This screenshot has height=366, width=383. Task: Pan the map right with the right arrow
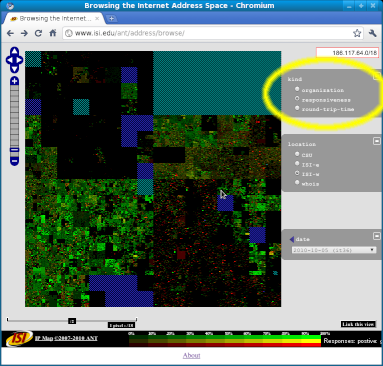pos(19,60)
